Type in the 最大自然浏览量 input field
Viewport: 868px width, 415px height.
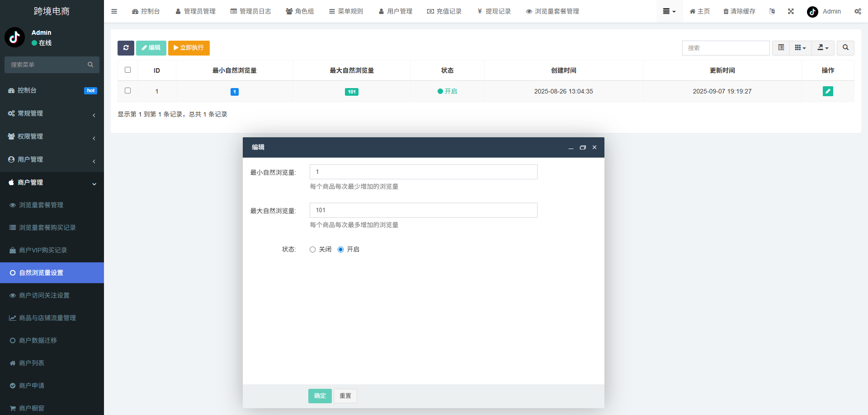(x=423, y=210)
